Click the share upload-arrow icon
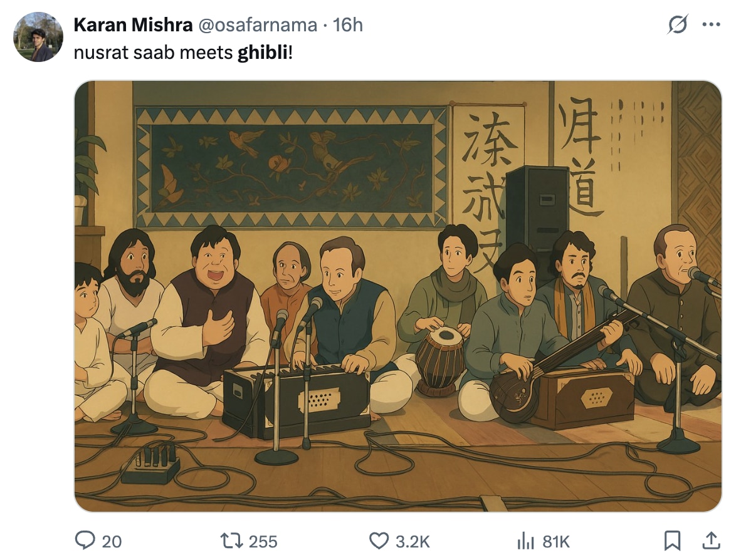This screenshot has height=560, width=741. point(712,540)
